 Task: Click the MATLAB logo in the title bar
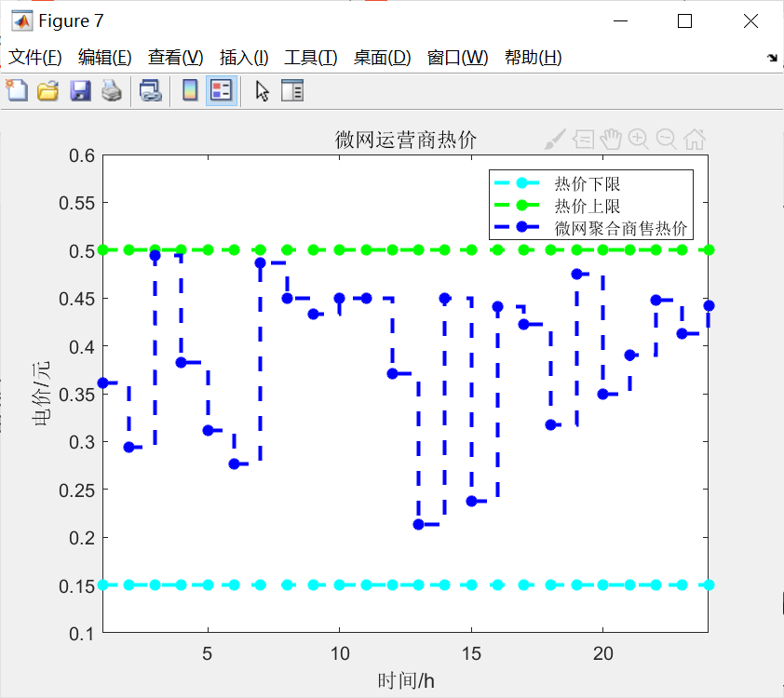(22, 21)
